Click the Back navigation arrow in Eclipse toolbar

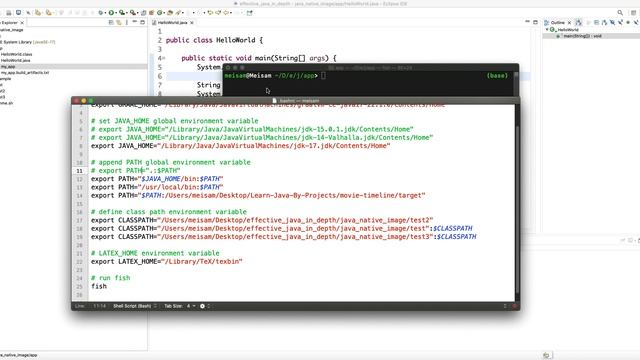(x=226, y=13)
